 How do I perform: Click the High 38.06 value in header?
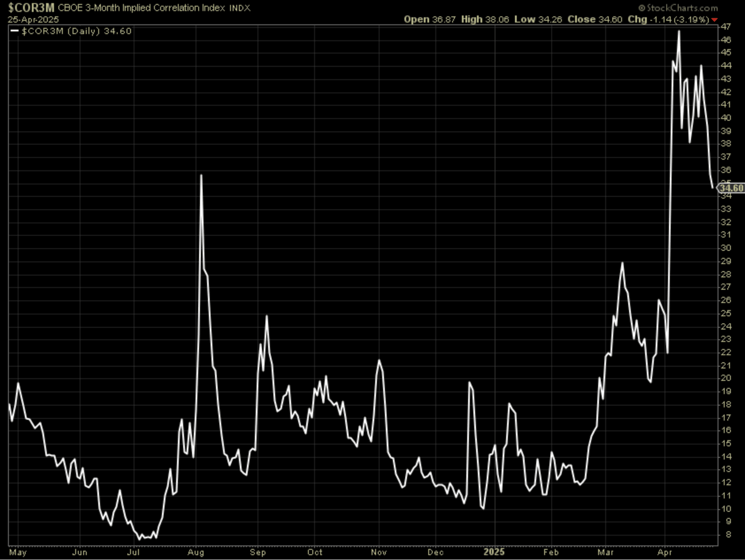(484, 19)
